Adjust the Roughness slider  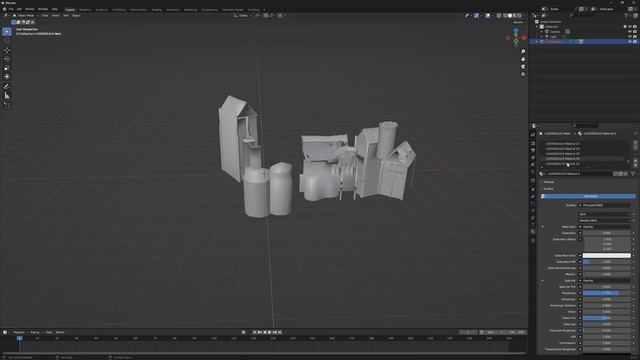(x=607, y=293)
